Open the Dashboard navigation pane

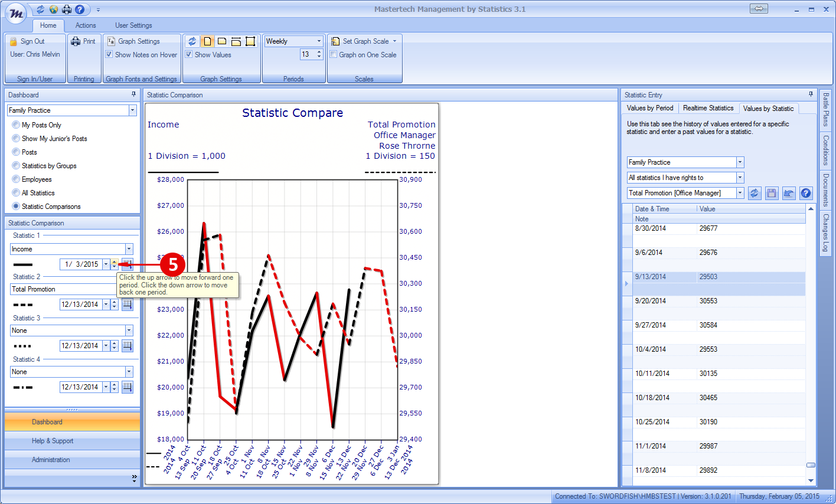coord(72,422)
